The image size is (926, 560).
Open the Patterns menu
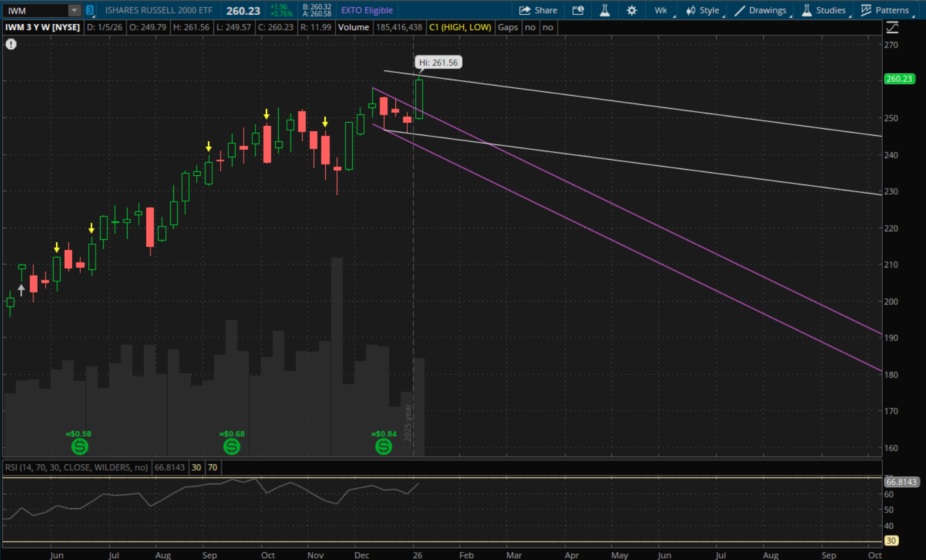pos(885,10)
